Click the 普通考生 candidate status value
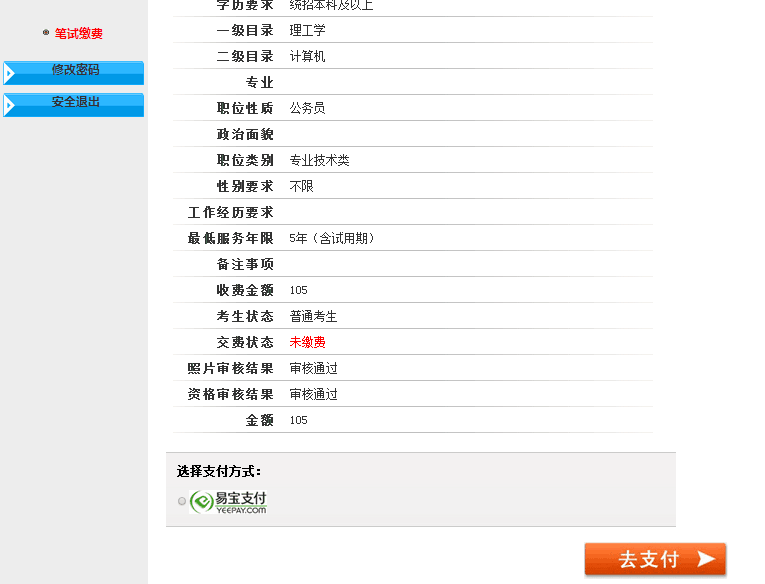This screenshot has height=584, width=765. click(x=313, y=316)
